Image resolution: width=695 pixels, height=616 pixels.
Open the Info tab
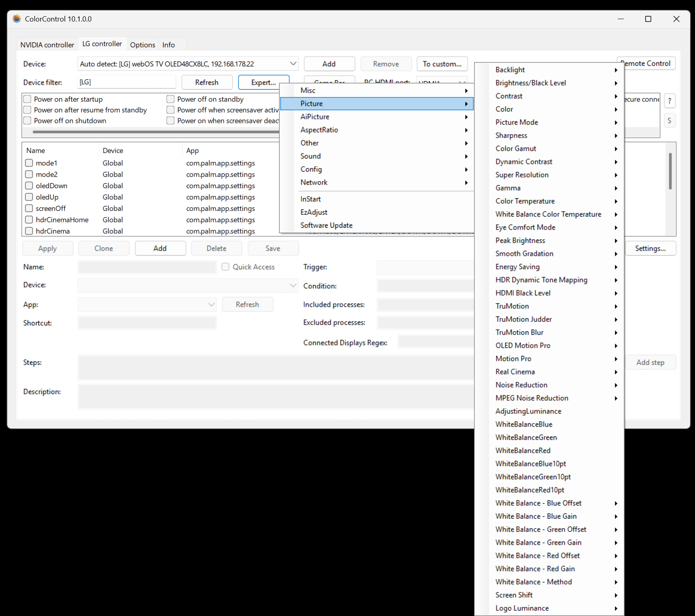pyautogui.click(x=168, y=45)
